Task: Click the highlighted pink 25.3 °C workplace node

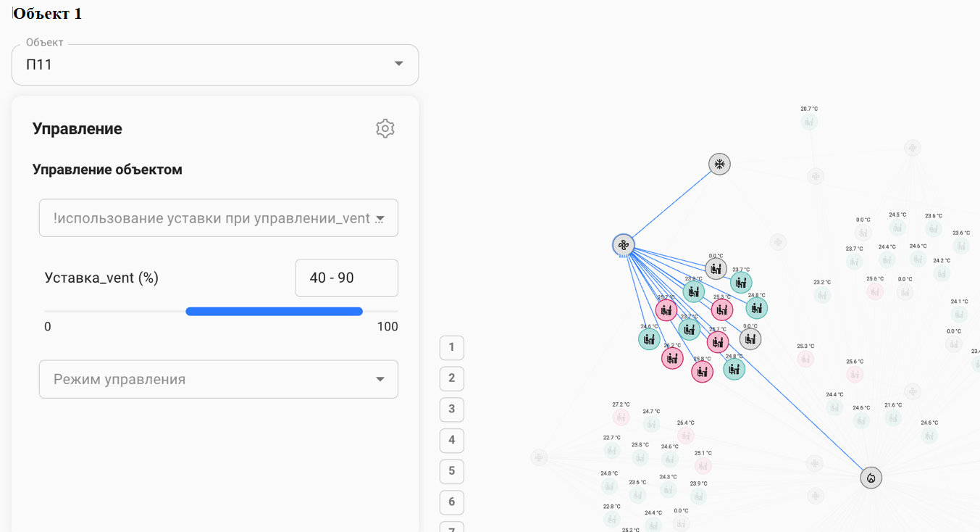Action: [721, 309]
